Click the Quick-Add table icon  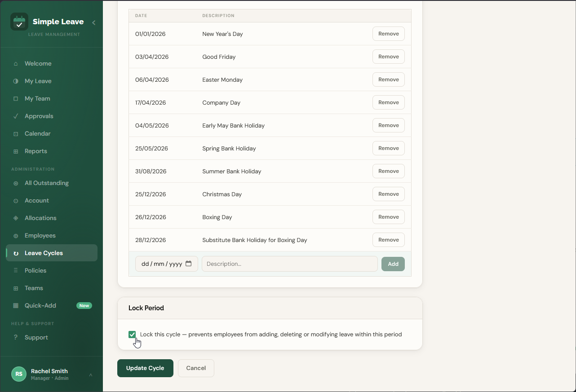coord(16,306)
